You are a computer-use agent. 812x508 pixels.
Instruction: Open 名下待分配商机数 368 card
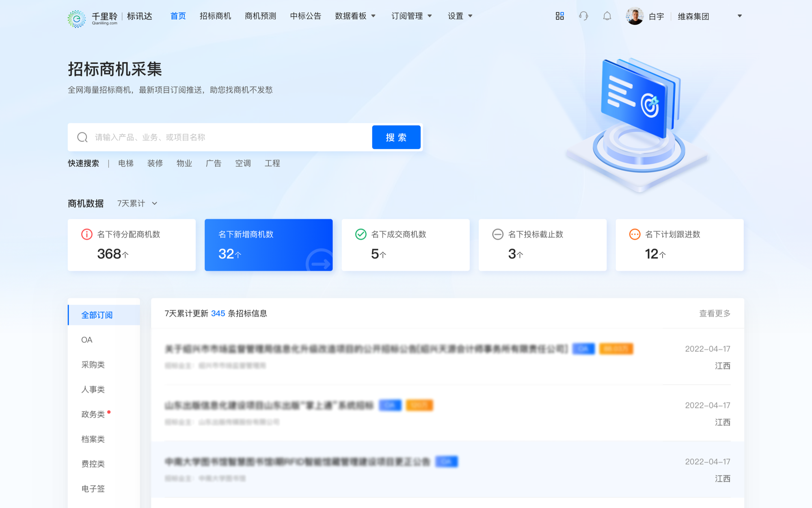pos(132,245)
